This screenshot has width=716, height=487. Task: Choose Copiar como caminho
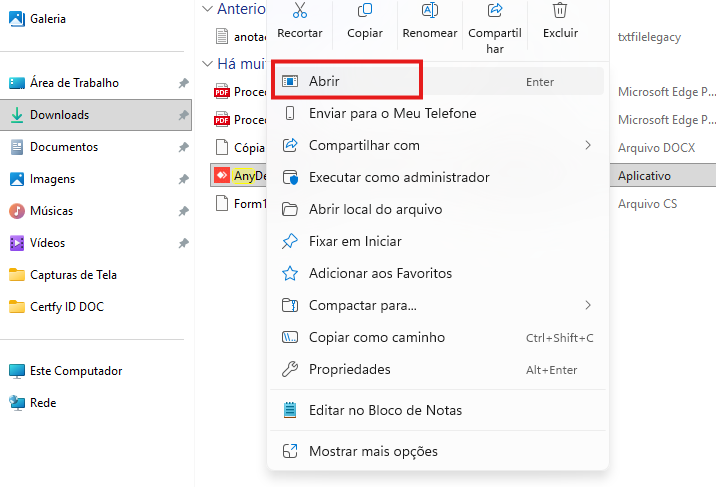point(376,337)
